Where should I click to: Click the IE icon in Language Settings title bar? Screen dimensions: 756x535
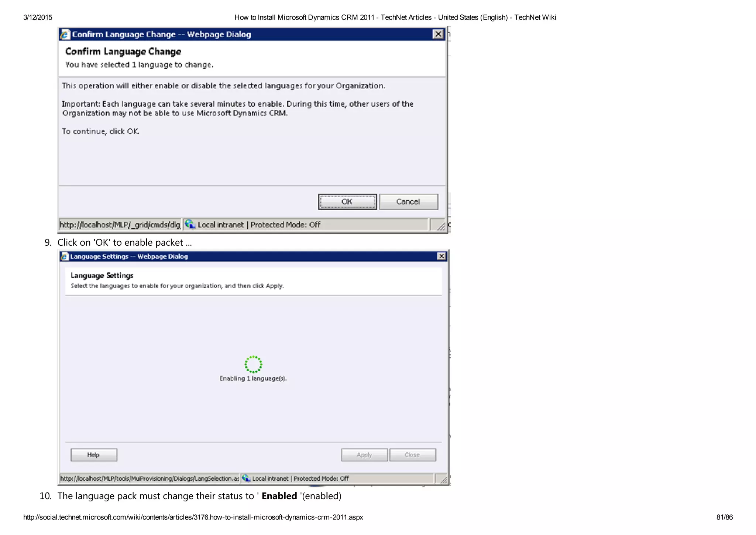pyautogui.click(x=65, y=256)
